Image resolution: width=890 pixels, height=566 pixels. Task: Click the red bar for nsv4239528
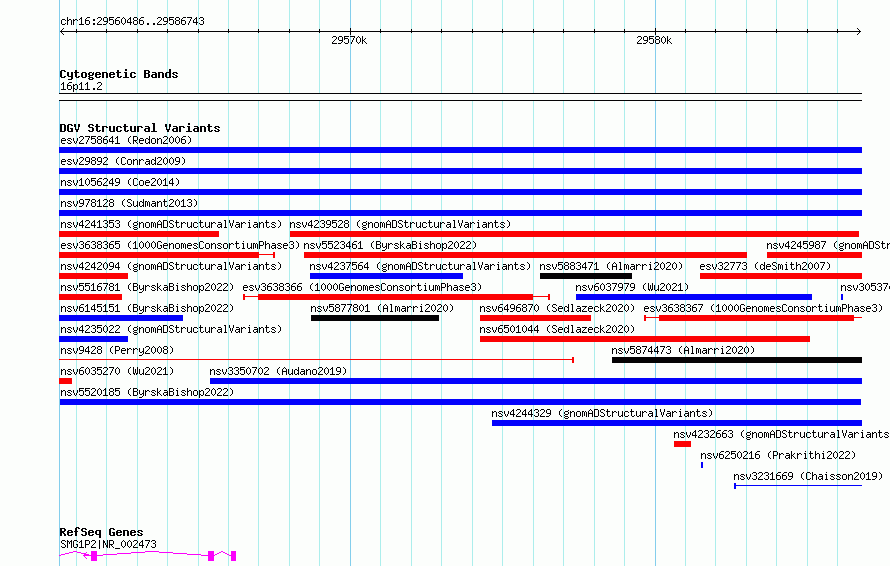pos(574,234)
